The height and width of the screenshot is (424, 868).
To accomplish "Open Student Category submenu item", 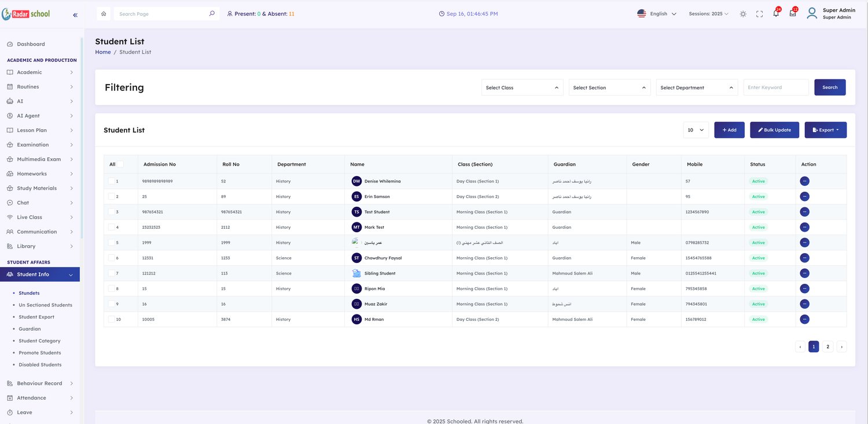I will (x=39, y=341).
